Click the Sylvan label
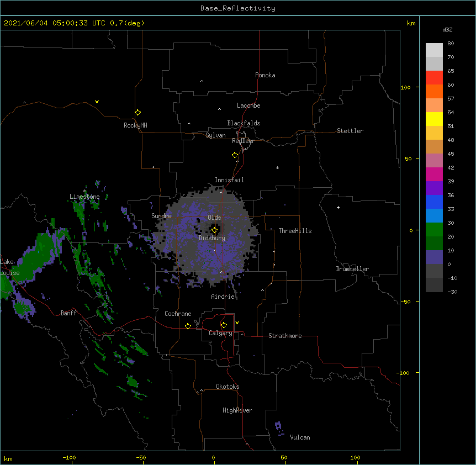Viewport: 476px width, 465px height. click(x=215, y=135)
